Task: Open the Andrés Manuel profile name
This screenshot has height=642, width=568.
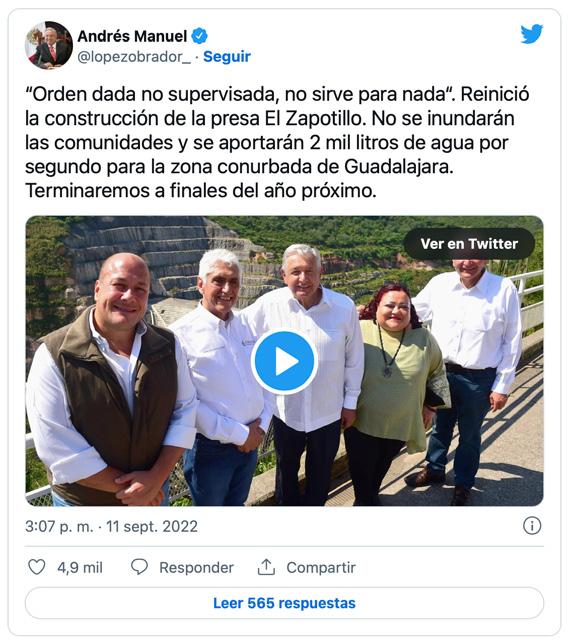Action: (x=132, y=36)
